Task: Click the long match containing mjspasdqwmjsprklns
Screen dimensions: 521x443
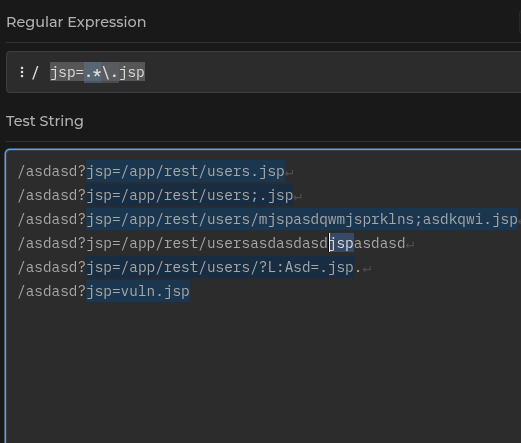Action: (x=302, y=219)
